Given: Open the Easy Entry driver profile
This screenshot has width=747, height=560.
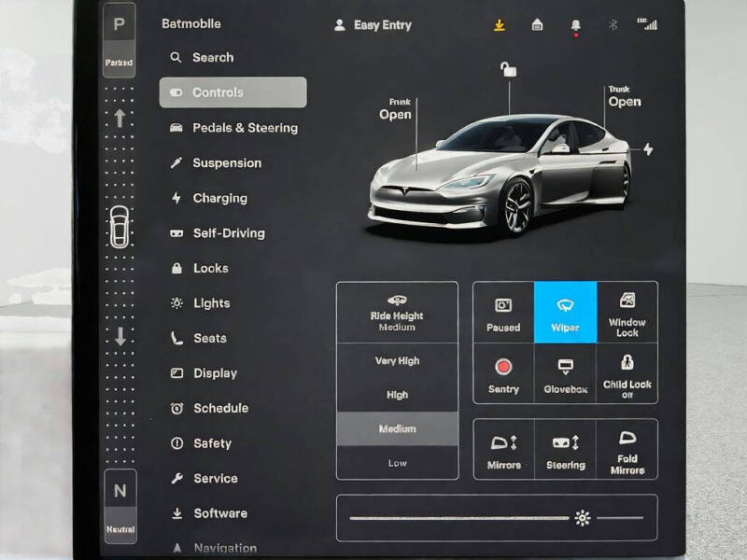Looking at the screenshot, I should pos(373,25).
